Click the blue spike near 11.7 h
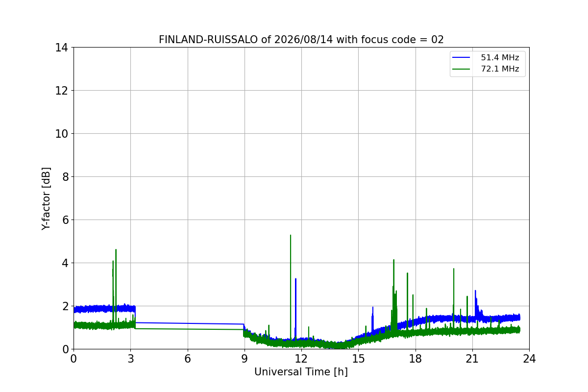The width and height of the screenshot is (588, 392). [295, 279]
